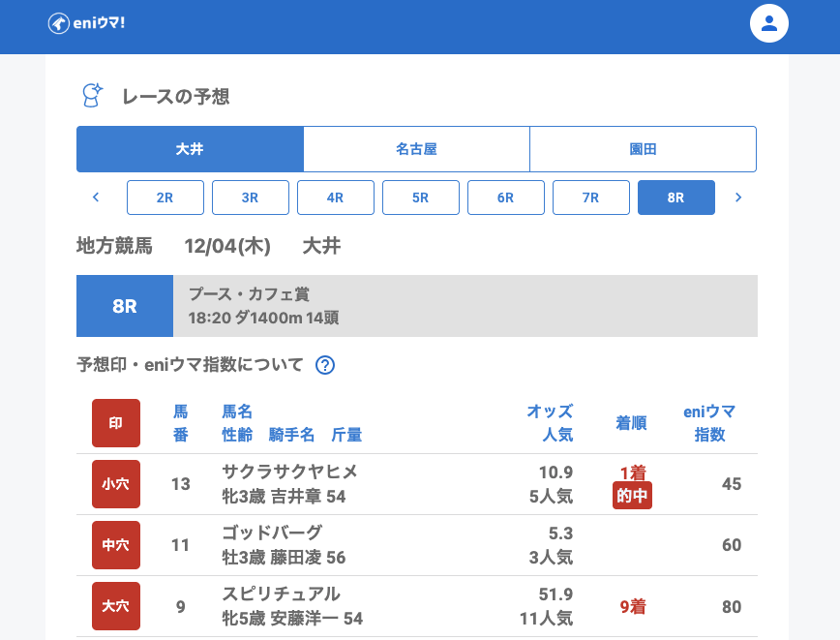Screen dimensions: 840x640
Task: Open the user account profile icon
Action: click(769, 23)
